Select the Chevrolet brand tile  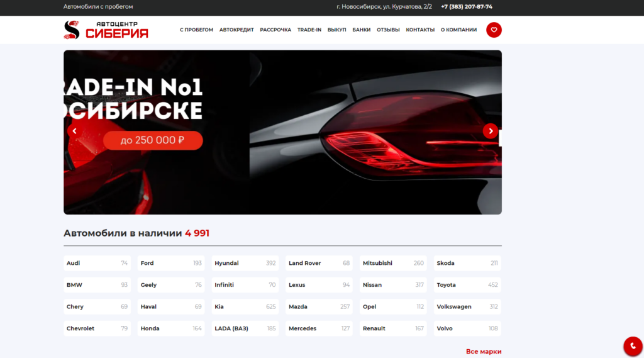[x=97, y=328]
